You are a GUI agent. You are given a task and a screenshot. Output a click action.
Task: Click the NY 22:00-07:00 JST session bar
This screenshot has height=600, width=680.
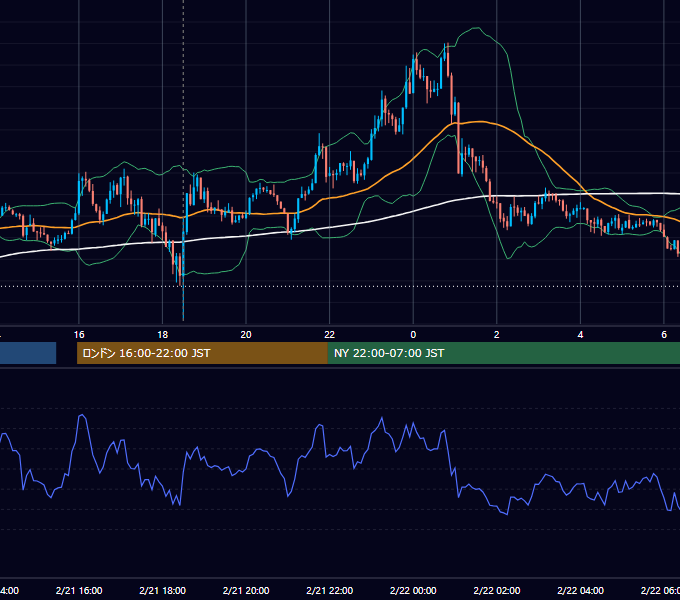pos(503,353)
